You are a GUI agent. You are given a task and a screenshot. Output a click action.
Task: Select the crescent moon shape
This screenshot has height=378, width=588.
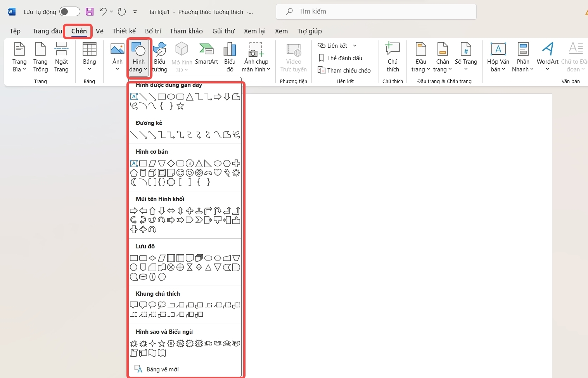[x=134, y=182]
